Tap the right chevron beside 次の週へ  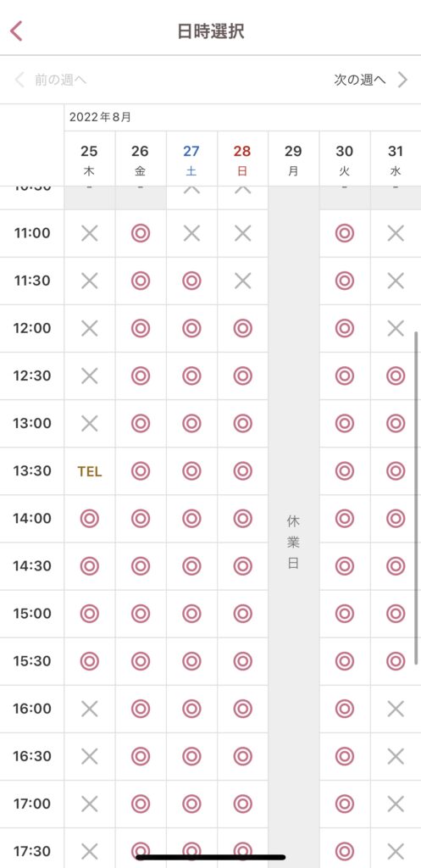402,80
